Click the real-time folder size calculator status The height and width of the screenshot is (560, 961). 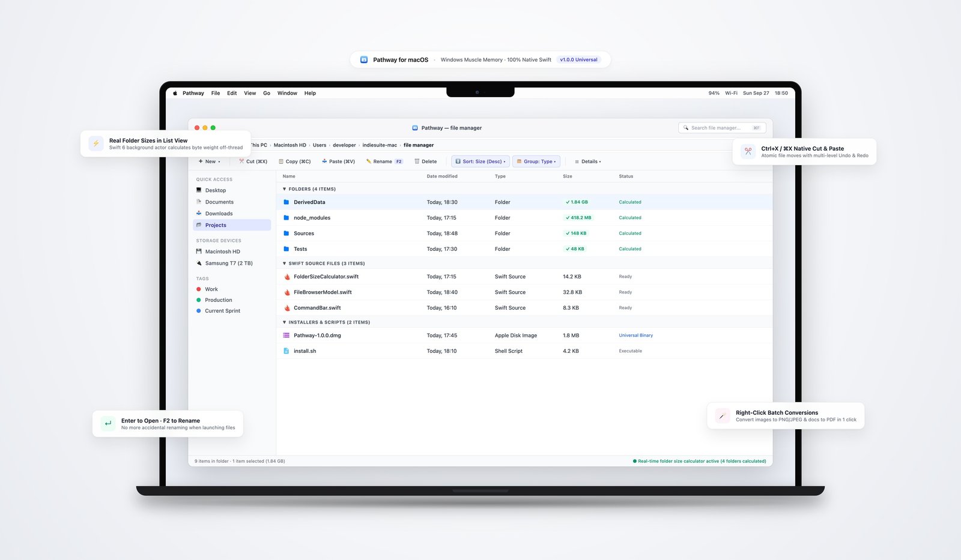tap(700, 462)
